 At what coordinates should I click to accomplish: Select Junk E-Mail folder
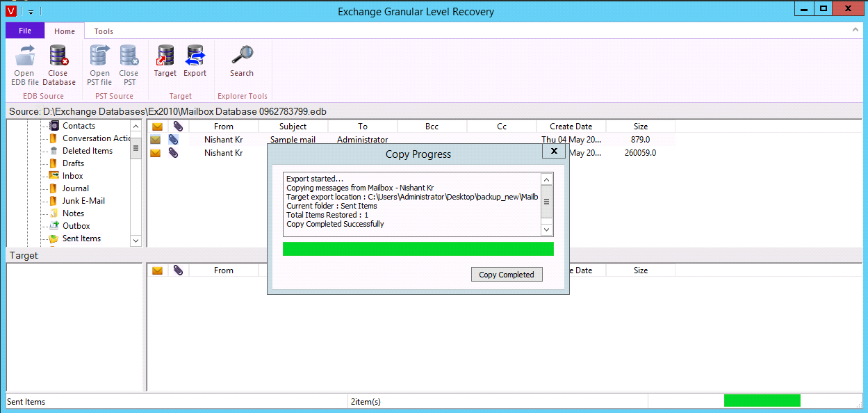pos(83,201)
